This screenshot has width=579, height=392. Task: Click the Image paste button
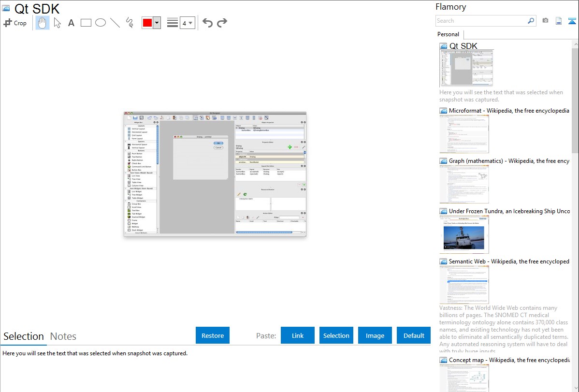coord(375,335)
